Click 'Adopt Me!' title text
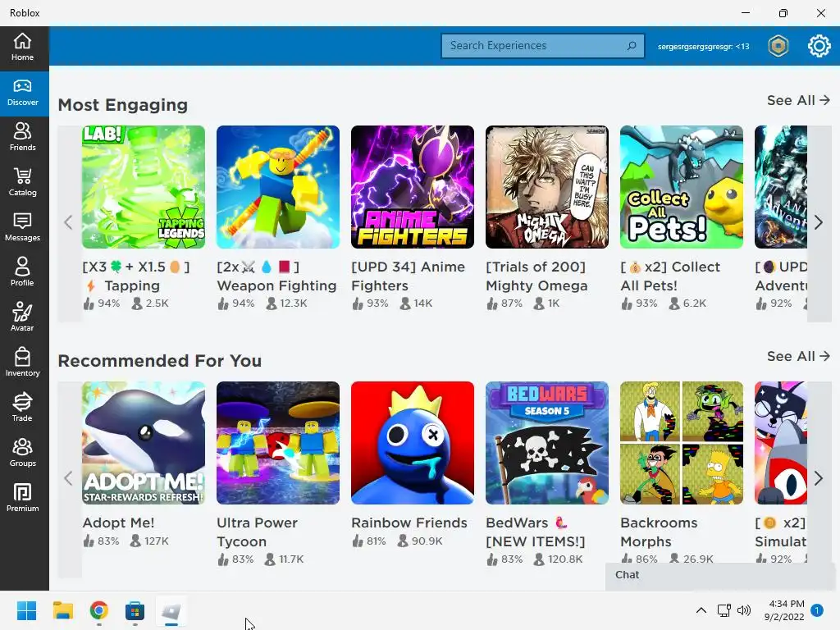The height and width of the screenshot is (630, 840). [x=118, y=523]
